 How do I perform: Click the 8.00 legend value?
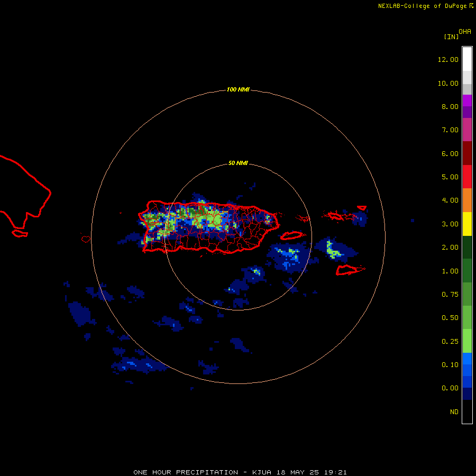click(450, 106)
